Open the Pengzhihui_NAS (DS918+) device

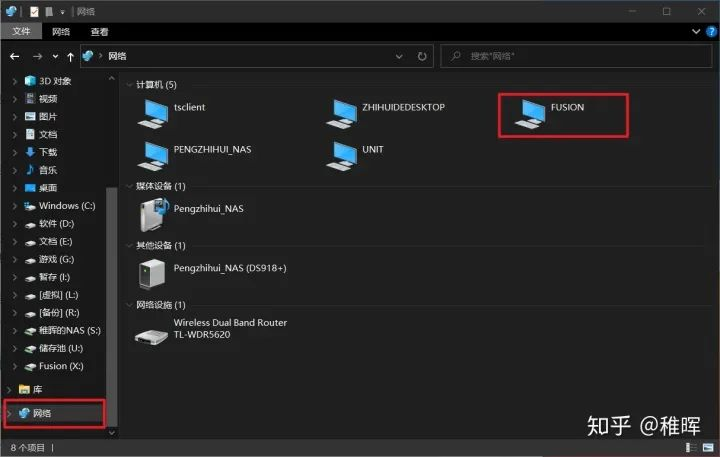pos(152,274)
